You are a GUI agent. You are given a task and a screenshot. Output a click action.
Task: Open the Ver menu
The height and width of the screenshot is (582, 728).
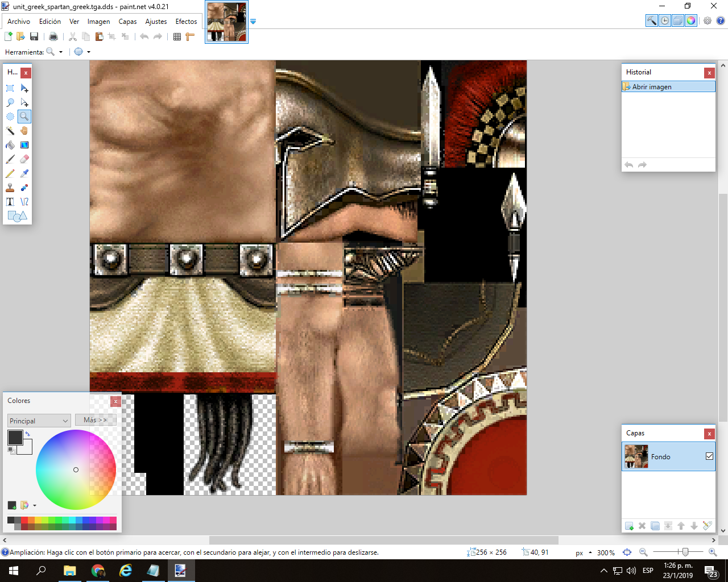74,22
